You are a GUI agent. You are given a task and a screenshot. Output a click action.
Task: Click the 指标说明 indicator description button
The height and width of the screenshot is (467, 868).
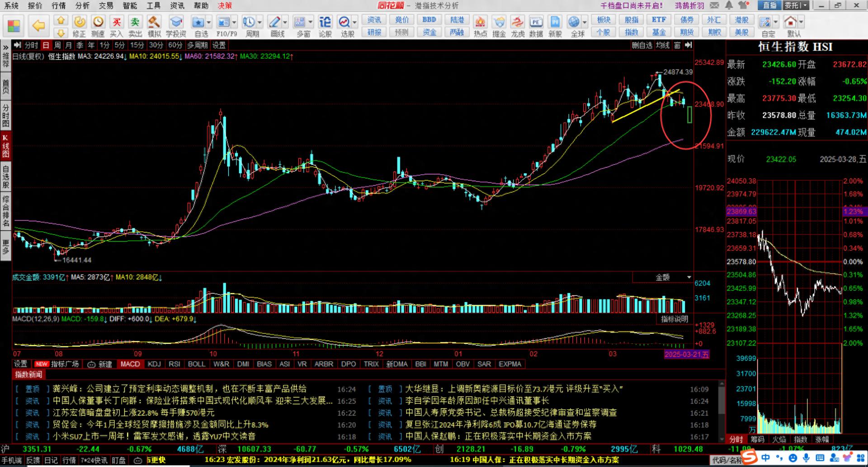click(674, 319)
